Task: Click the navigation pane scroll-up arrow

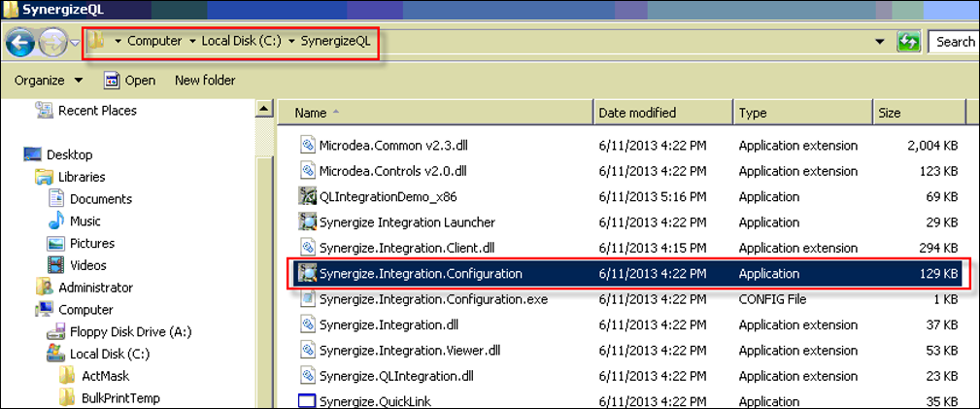Action: coord(265,109)
